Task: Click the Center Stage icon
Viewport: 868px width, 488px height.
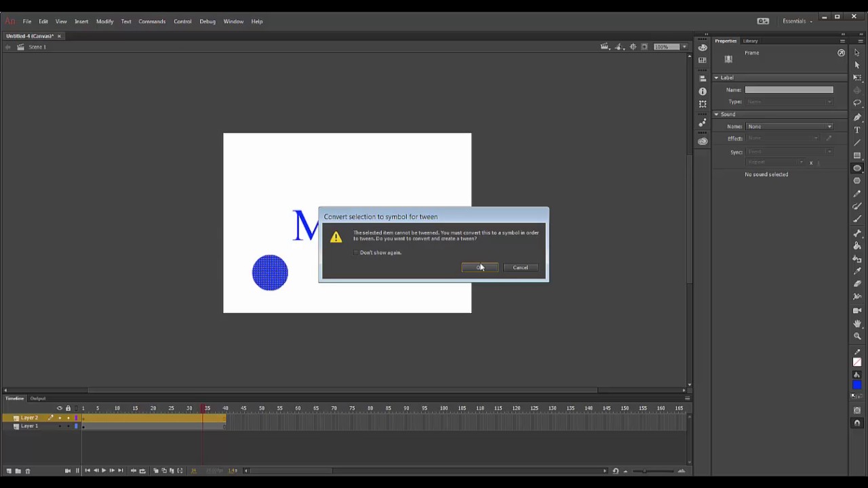Action: (x=633, y=47)
